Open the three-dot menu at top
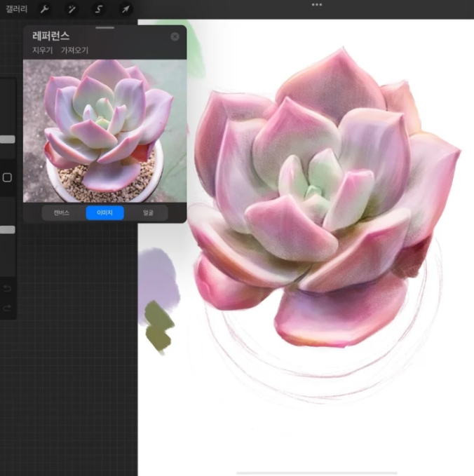 click(x=317, y=5)
